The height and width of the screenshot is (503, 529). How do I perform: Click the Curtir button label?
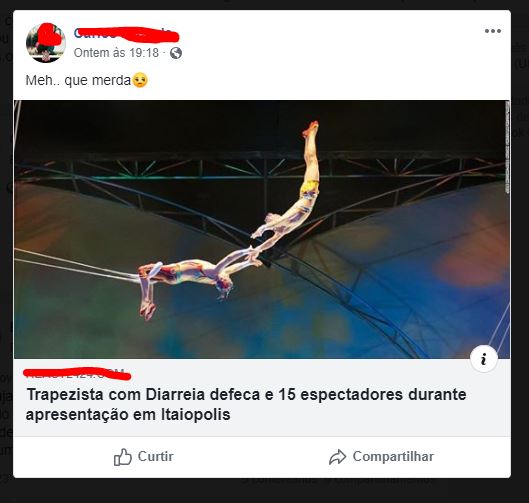[x=156, y=456]
